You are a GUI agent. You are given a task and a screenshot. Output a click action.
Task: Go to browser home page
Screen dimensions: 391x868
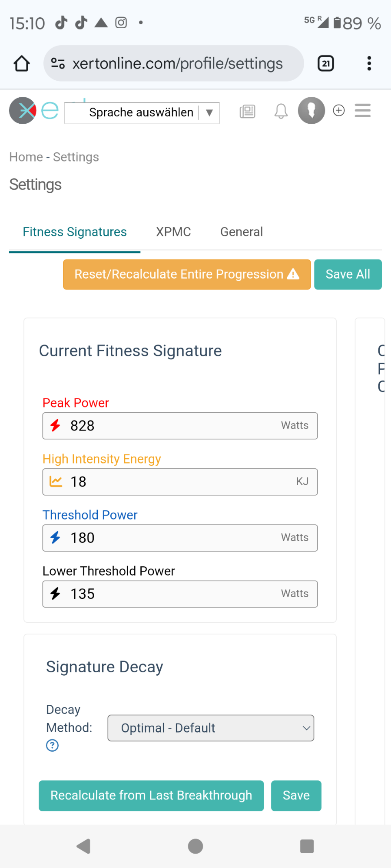click(x=22, y=63)
